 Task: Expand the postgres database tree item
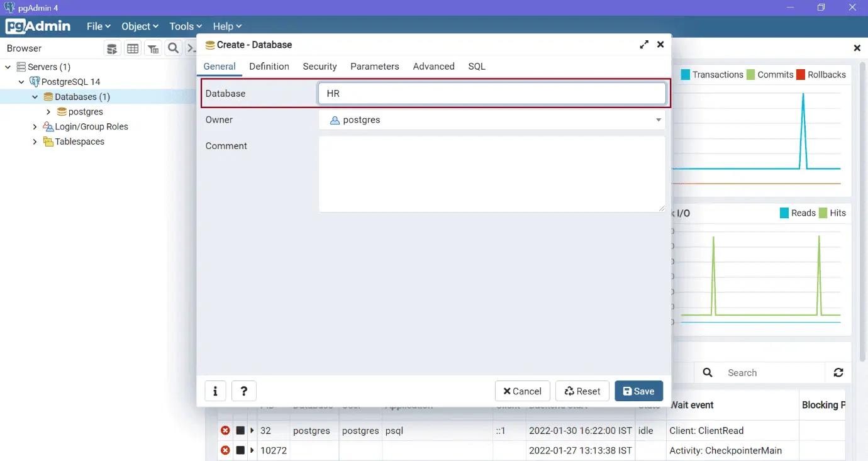coord(48,111)
